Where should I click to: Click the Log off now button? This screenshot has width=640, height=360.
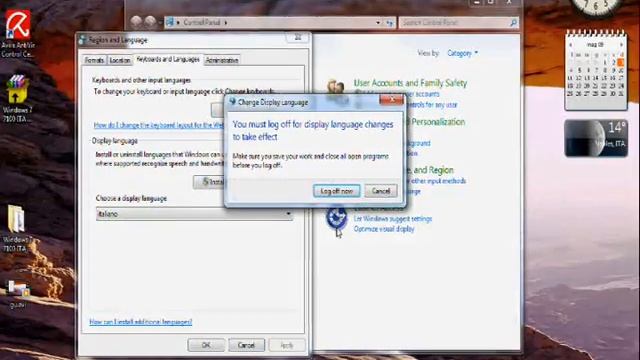click(336, 191)
